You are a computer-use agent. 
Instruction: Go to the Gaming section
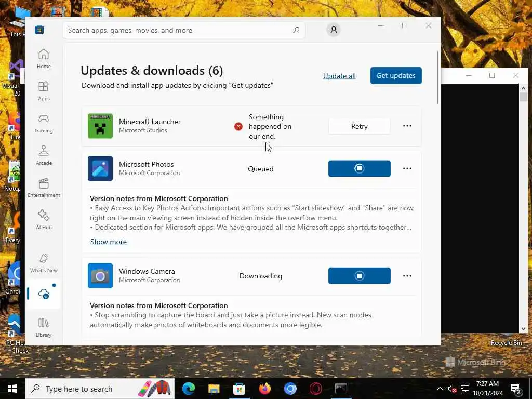click(x=44, y=123)
